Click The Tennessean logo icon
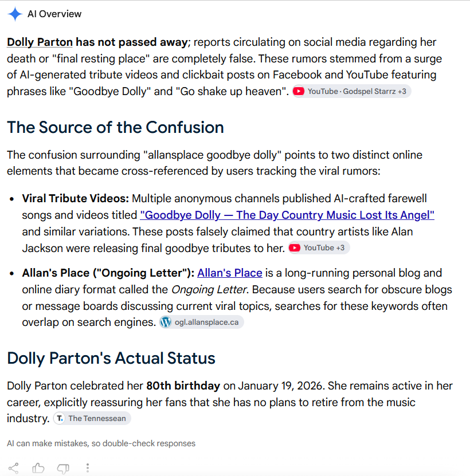Screen dimensions: 470x476 (x=60, y=418)
